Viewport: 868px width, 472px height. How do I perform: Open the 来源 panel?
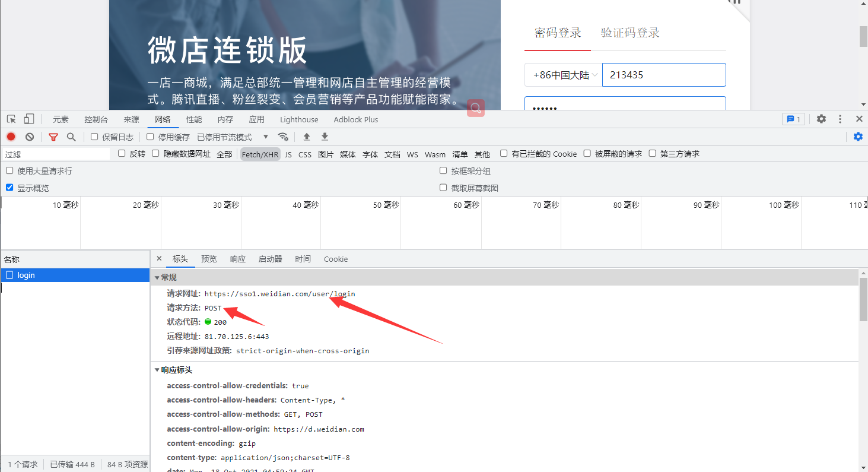coord(131,119)
